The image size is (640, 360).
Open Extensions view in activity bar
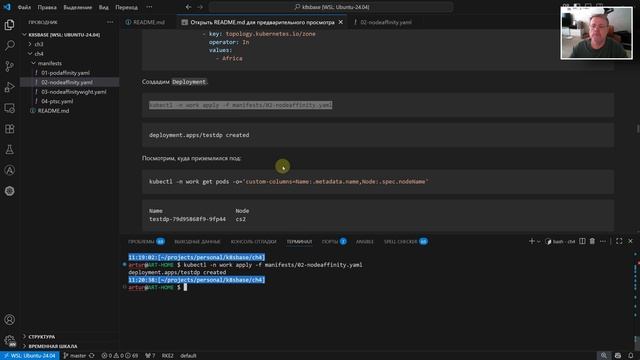(x=9, y=129)
